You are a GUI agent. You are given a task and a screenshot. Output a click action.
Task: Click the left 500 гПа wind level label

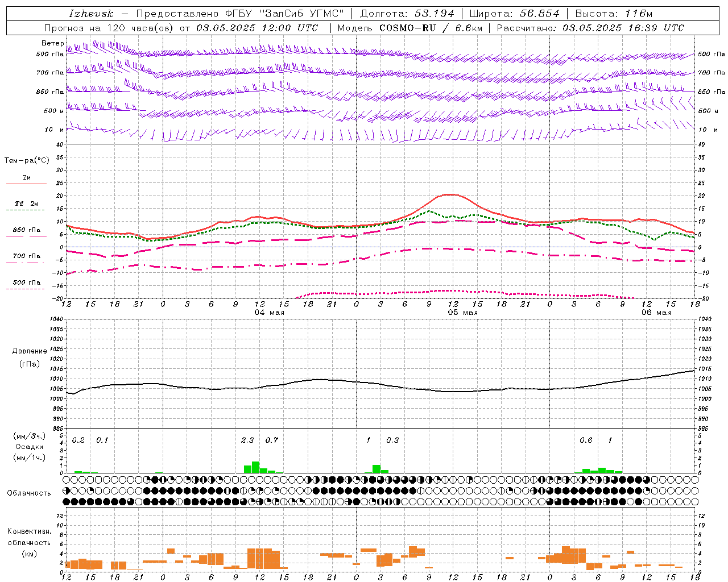(50, 54)
